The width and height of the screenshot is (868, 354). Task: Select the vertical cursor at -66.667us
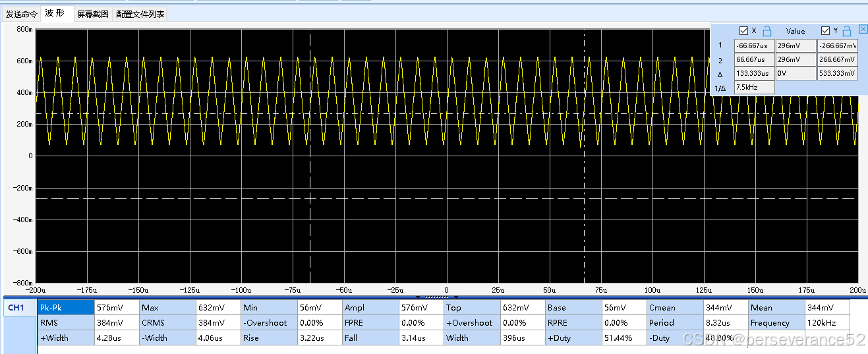[x=310, y=156]
